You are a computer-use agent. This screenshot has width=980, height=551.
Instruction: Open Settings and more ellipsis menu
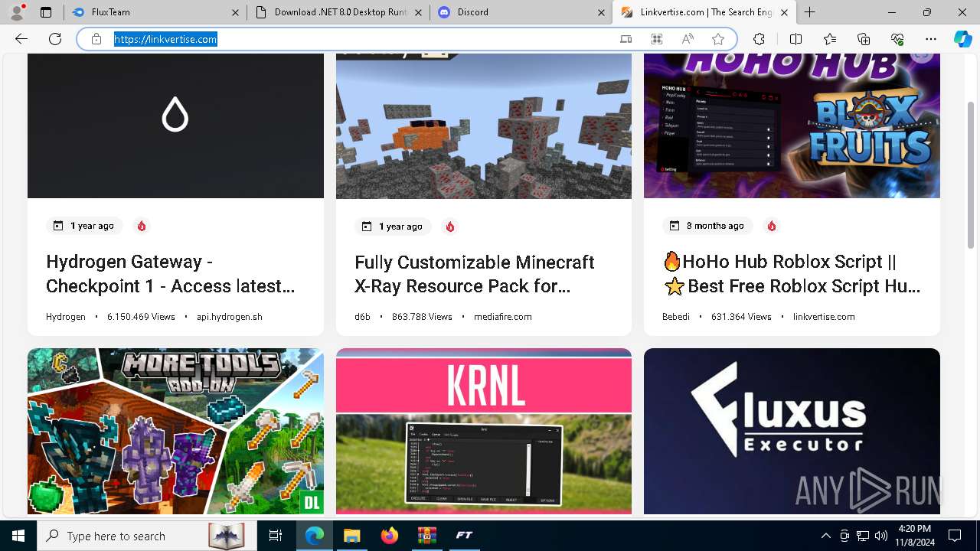tap(931, 39)
